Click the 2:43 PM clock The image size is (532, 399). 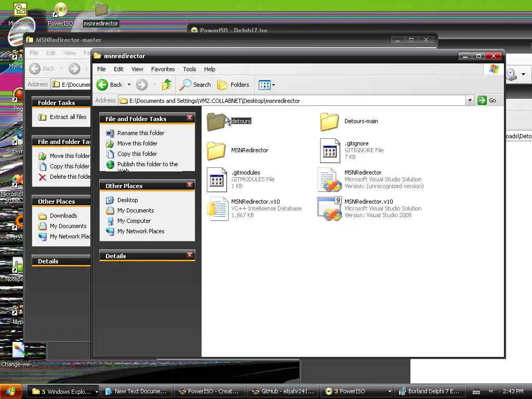coord(513,391)
